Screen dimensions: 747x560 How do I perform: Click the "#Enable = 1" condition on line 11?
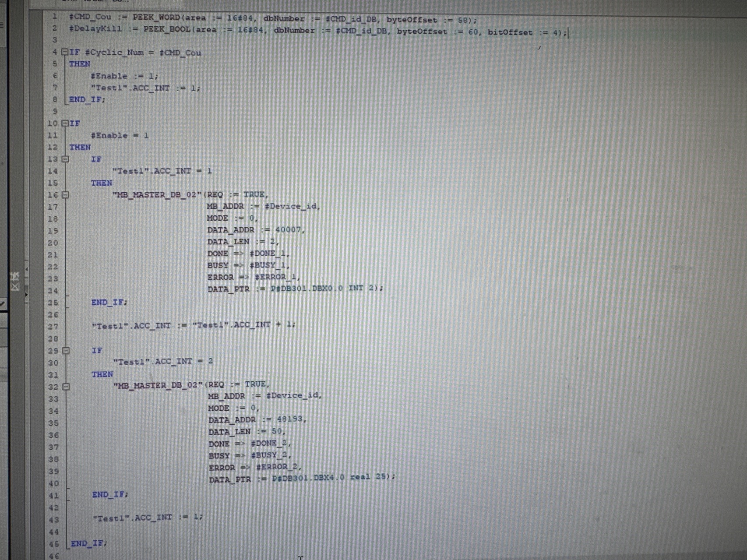[x=120, y=135]
